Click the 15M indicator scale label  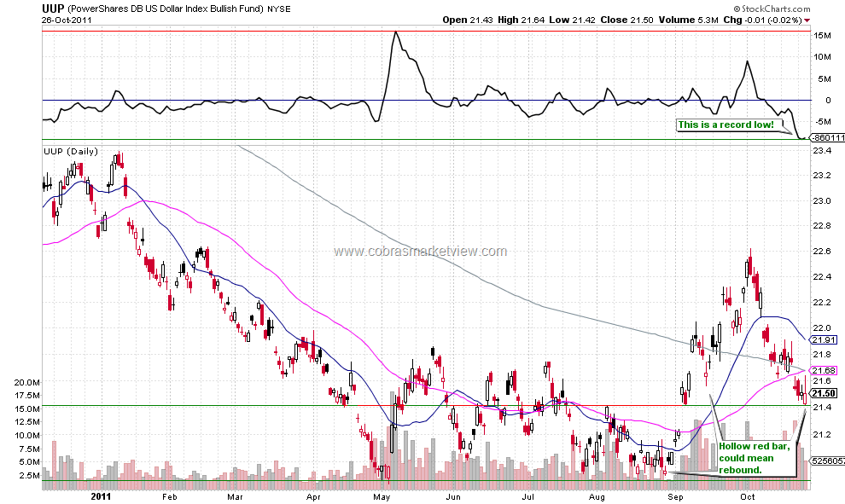click(822, 36)
